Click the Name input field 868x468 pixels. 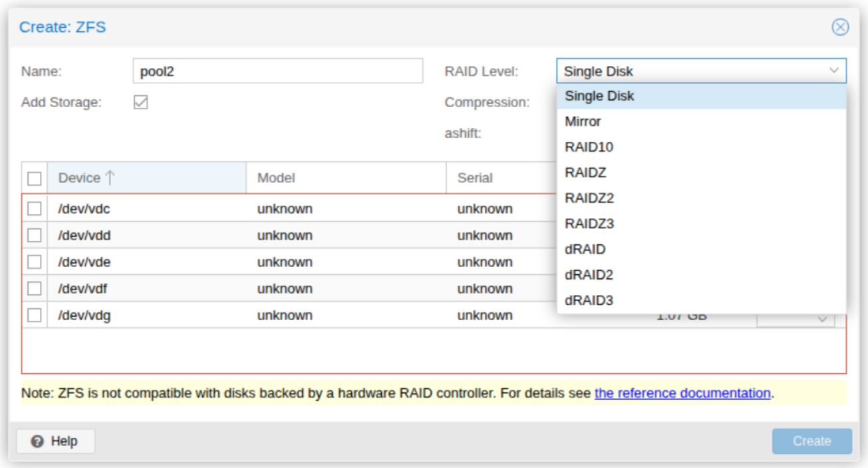pyautogui.click(x=277, y=71)
